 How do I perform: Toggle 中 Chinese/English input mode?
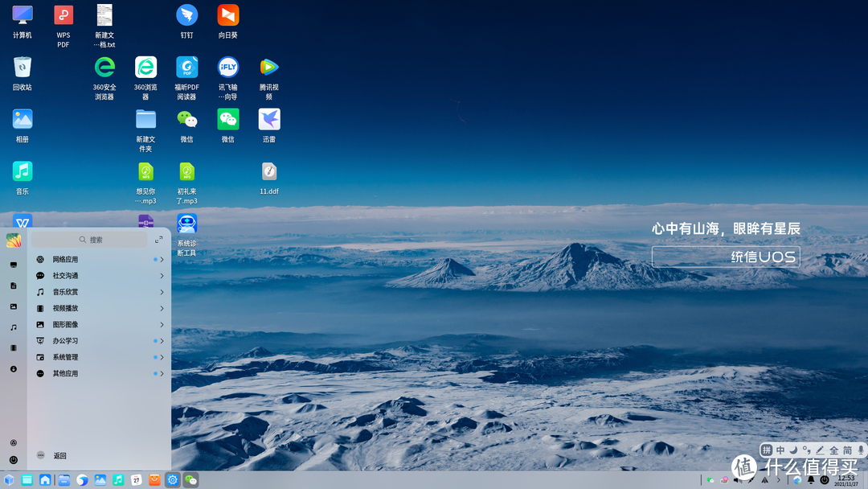[x=780, y=450]
